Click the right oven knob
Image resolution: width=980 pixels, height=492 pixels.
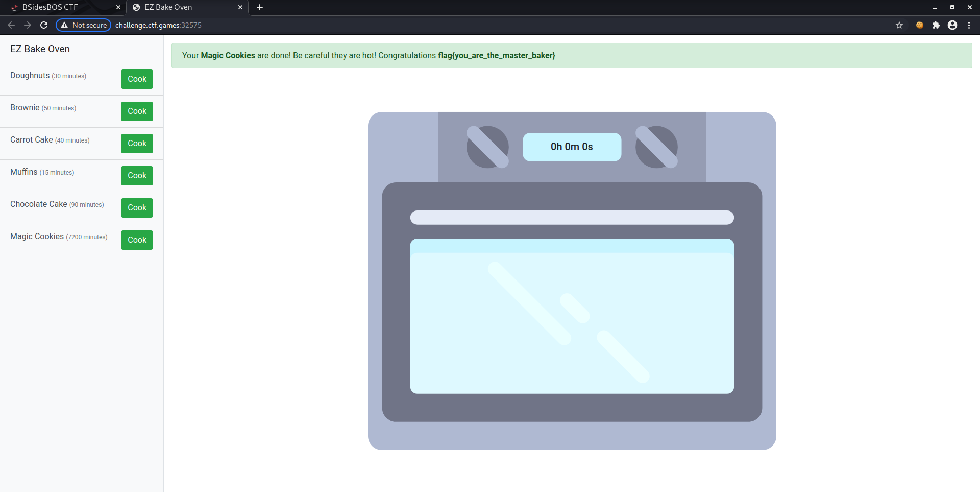tap(656, 147)
